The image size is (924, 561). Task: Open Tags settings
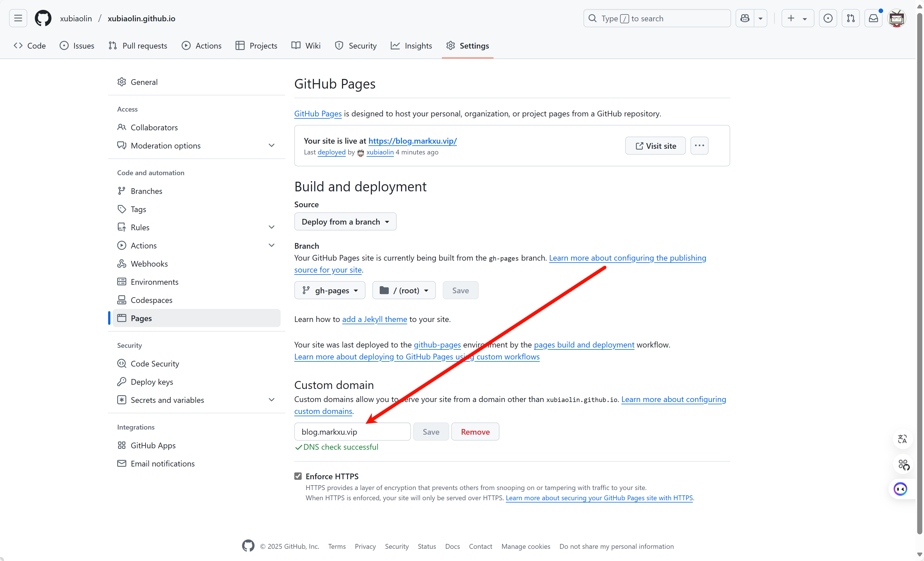196,209
